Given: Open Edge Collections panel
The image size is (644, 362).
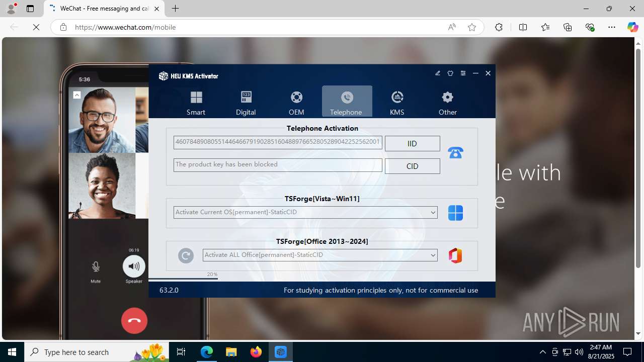Looking at the screenshot, I should click(x=568, y=27).
